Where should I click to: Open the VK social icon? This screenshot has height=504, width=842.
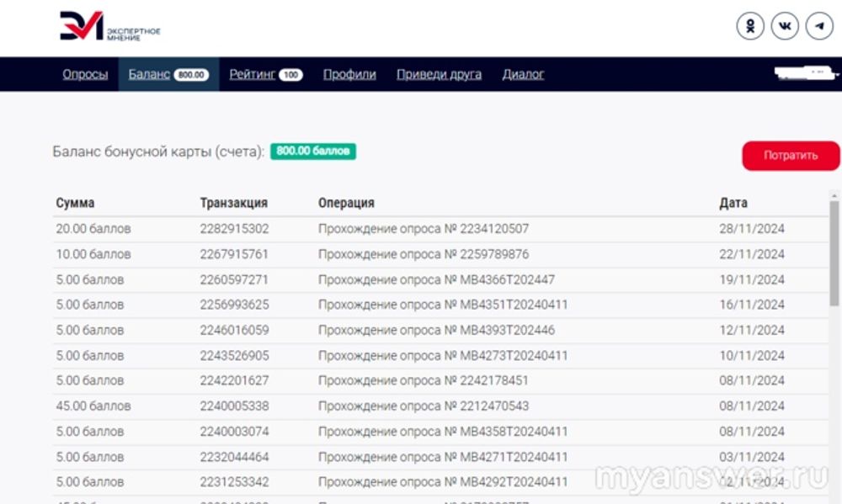[x=785, y=26]
